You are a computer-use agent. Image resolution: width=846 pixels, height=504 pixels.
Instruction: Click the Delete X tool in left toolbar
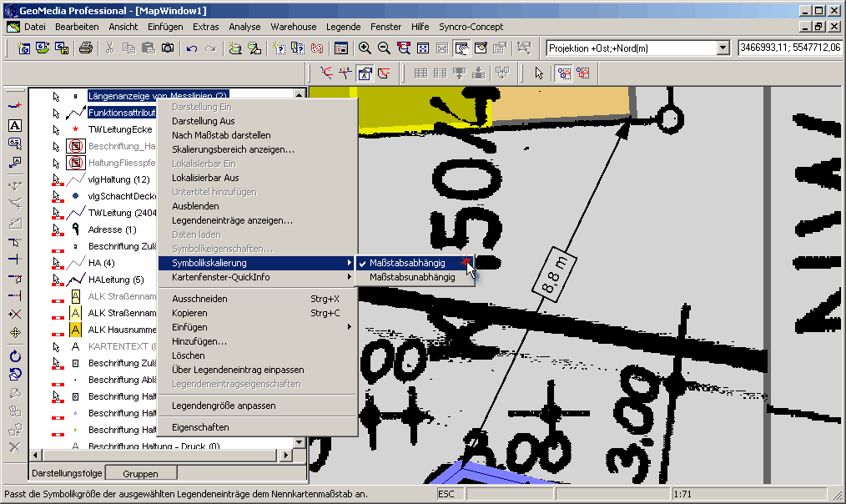14,447
